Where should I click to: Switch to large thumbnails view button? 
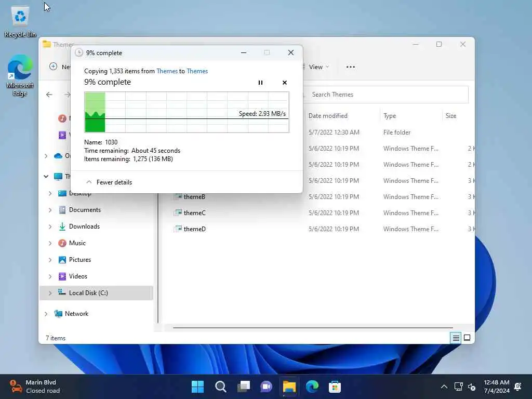[467, 338]
